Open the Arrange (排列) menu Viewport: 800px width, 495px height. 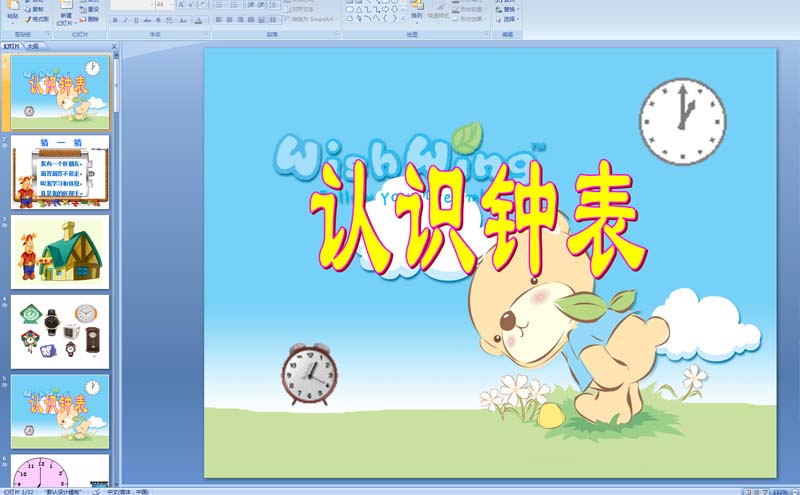417,11
